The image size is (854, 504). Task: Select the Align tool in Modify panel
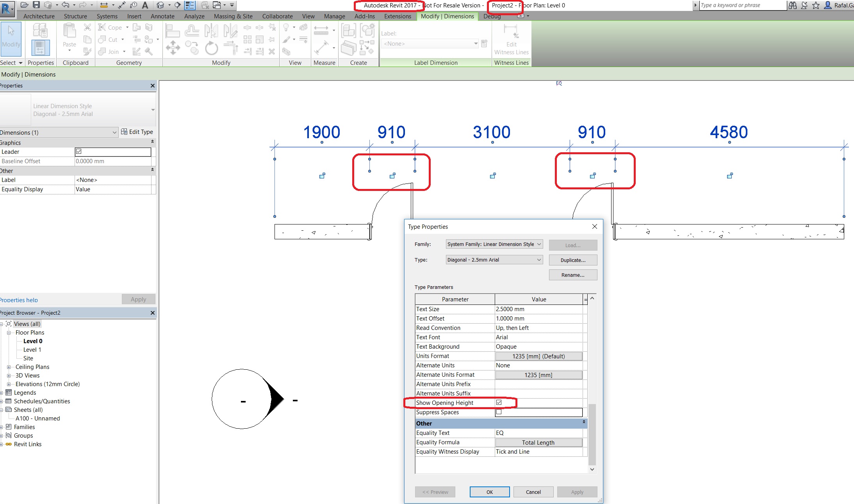[x=173, y=31]
